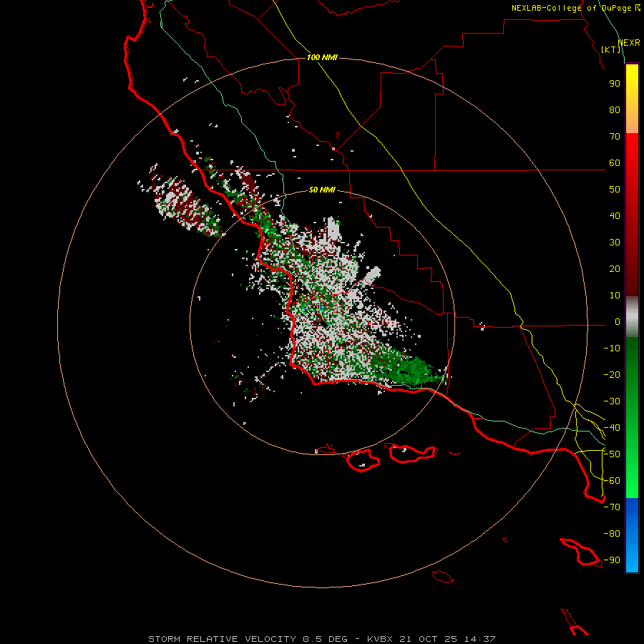
Task: Click the 21 OCT 25 date in the caption
Action: tap(429, 639)
